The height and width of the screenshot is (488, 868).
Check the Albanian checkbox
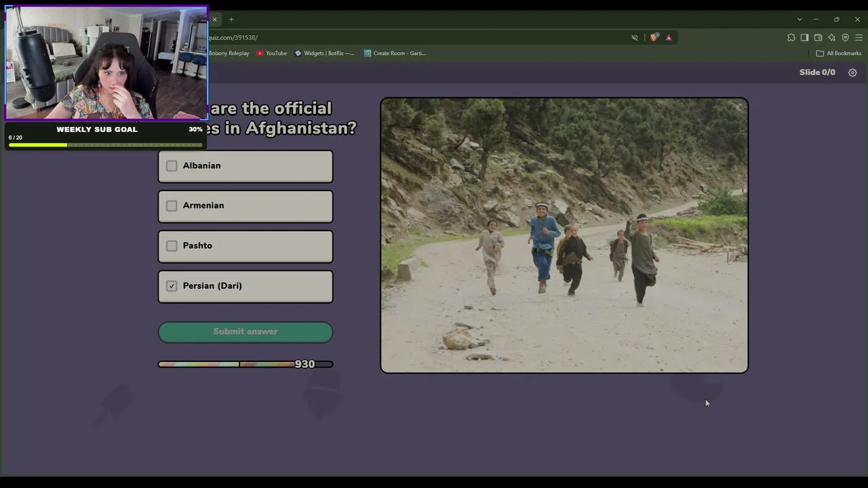tap(172, 166)
